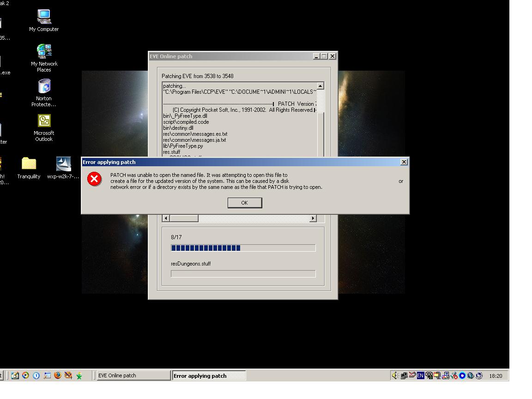532x399 pixels.
Task: Click Show Desktop quick launch icon
Action: pyautogui.click(x=15, y=375)
